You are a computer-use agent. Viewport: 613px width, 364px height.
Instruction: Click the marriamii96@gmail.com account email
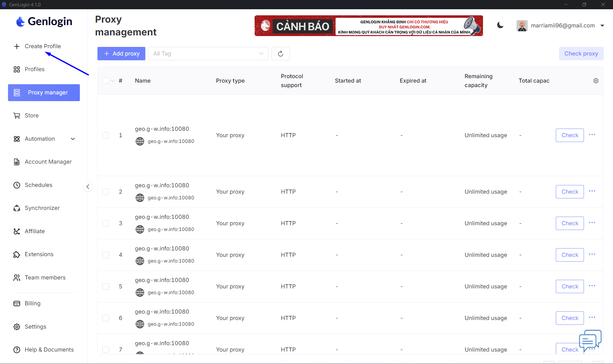point(563,26)
